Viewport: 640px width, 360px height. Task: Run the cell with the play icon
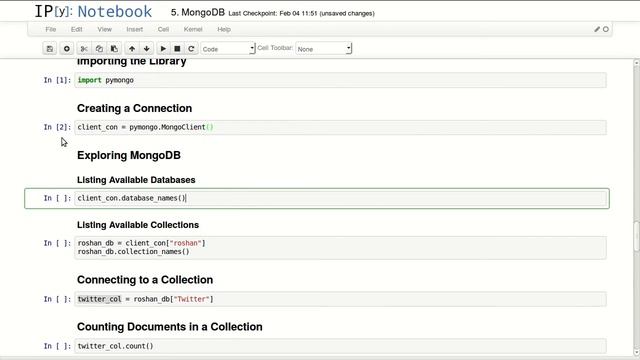click(163, 49)
